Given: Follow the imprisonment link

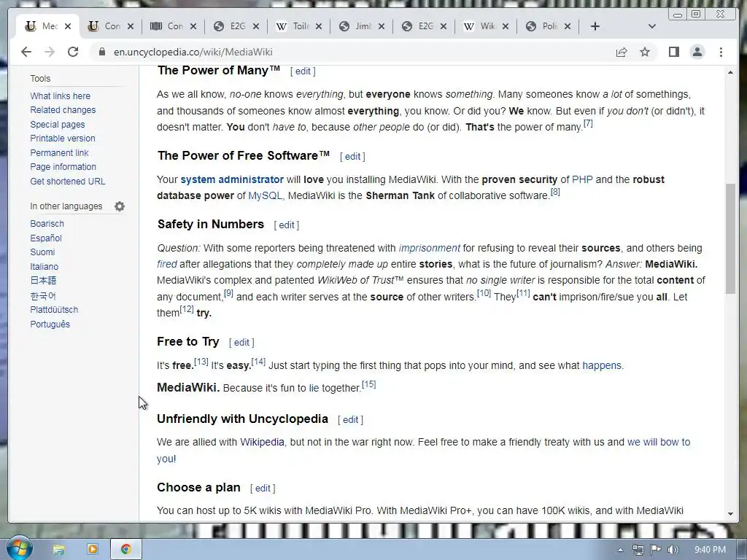Looking at the screenshot, I should tap(429, 248).
